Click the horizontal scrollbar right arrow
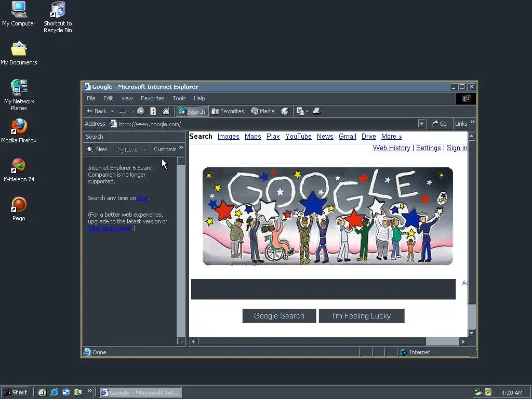This screenshot has width=532, height=399. pyautogui.click(x=463, y=341)
